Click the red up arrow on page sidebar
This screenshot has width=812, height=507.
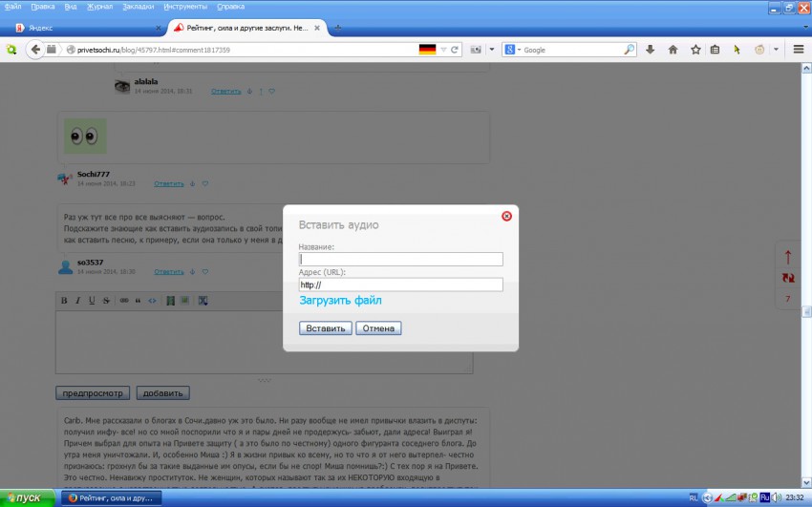pos(788,257)
